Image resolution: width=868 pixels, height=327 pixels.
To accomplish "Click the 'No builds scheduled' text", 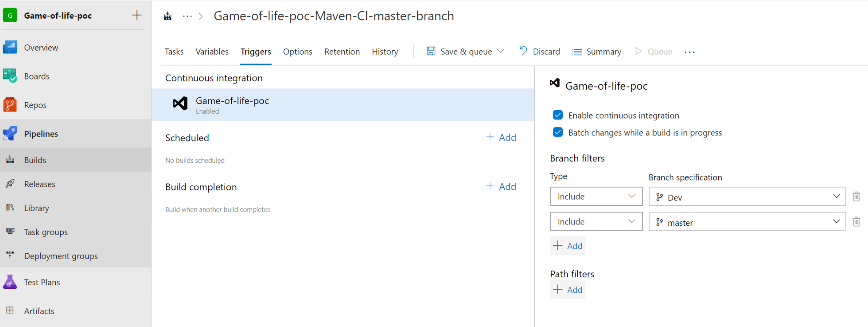I will (195, 160).
